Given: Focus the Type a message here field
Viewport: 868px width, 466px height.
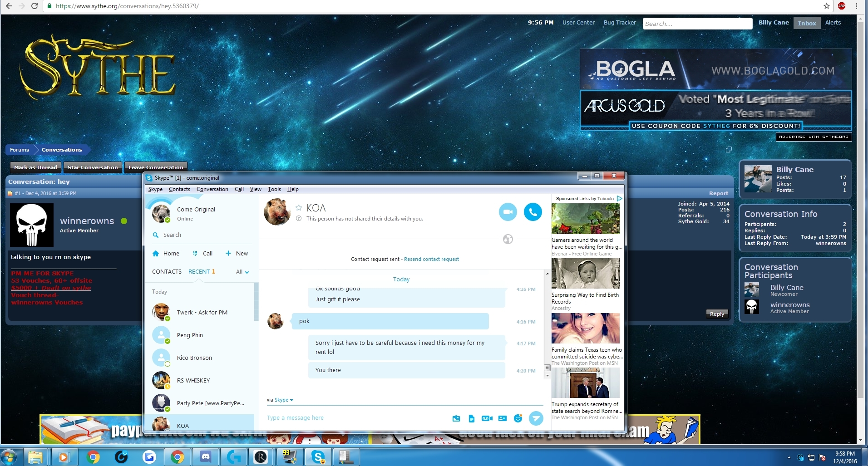Looking at the screenshot, I should [x=356, y=418].
